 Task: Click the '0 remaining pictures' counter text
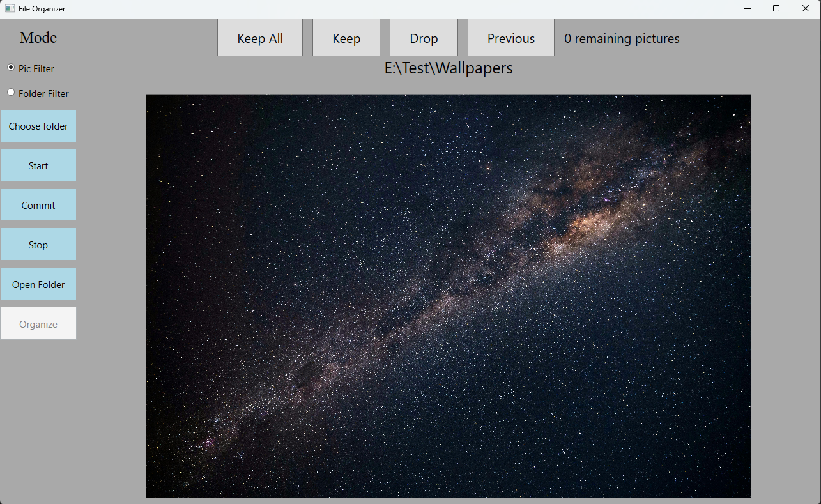point(622,38)
